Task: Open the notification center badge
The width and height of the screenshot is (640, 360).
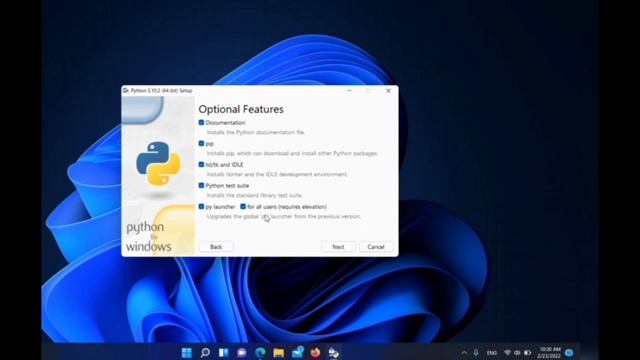Action: [569, 353]
